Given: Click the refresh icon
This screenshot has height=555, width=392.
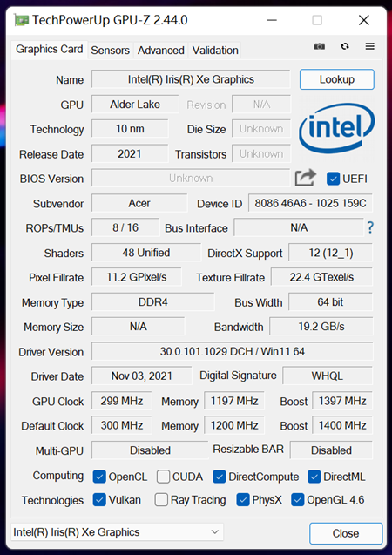Looking at the screenshot, I should [345, 46].
